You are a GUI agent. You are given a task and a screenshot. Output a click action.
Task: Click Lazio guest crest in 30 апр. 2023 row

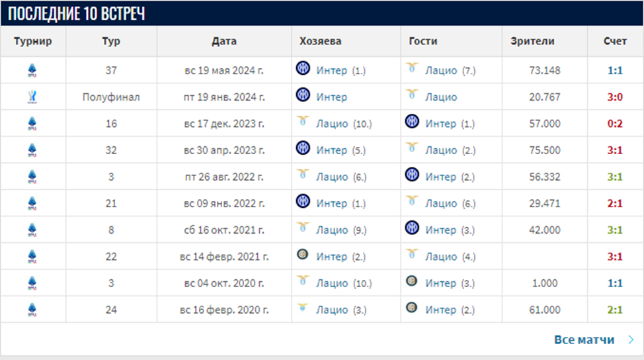413,149
